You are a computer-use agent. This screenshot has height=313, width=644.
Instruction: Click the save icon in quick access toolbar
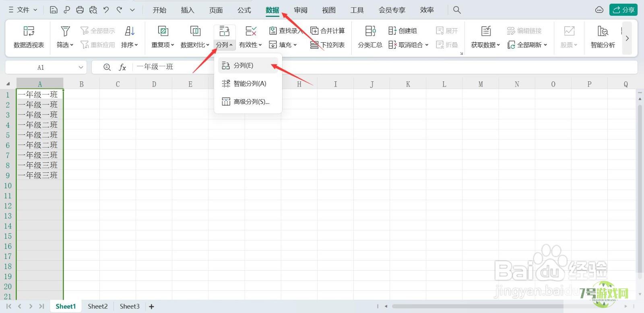click(x=54, y=10)
